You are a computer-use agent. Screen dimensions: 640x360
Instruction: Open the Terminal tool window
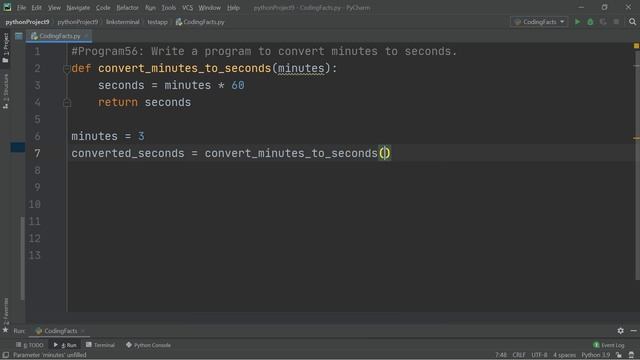coord(100,345)
